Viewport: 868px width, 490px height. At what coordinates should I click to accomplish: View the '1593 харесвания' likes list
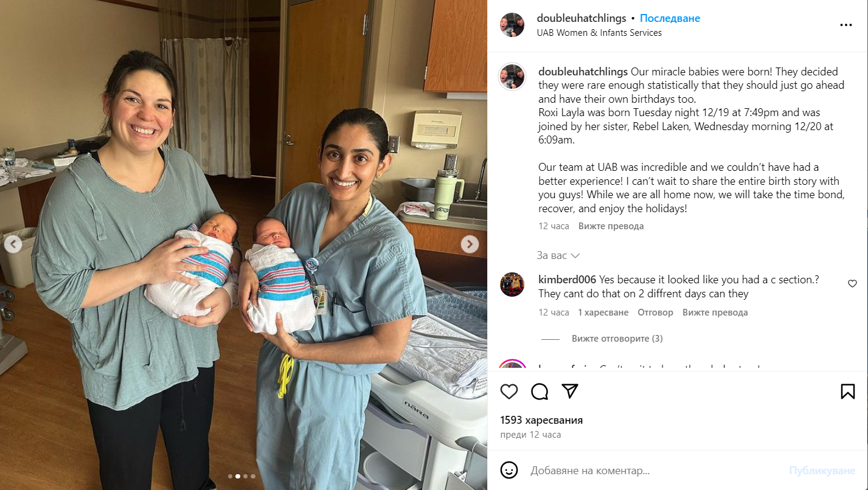(x=541, y=420)
